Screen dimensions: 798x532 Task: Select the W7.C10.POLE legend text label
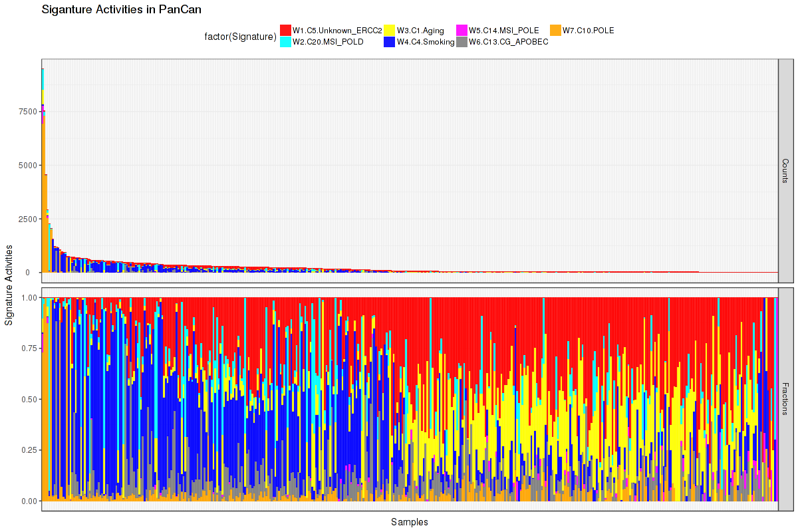[588, 31]
